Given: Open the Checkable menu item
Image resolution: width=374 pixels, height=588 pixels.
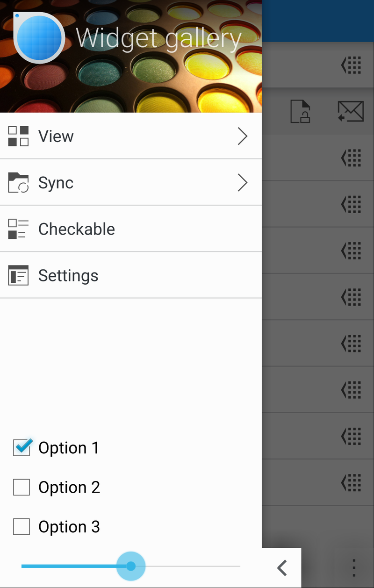Looking at the screenshot, I should click(77, 229).
